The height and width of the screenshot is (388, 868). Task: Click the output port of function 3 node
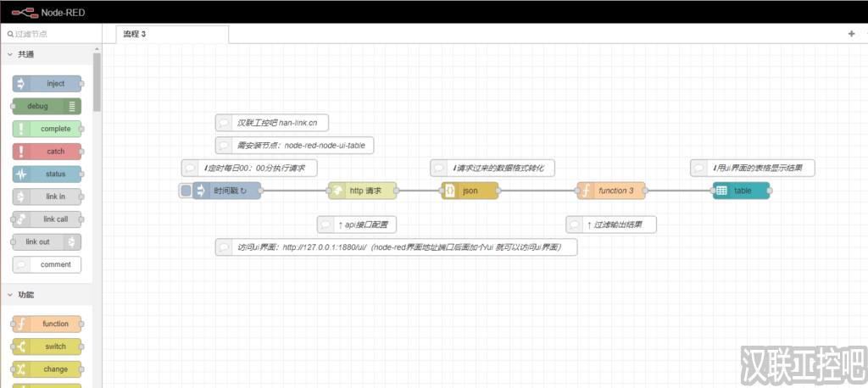(645, 191)
